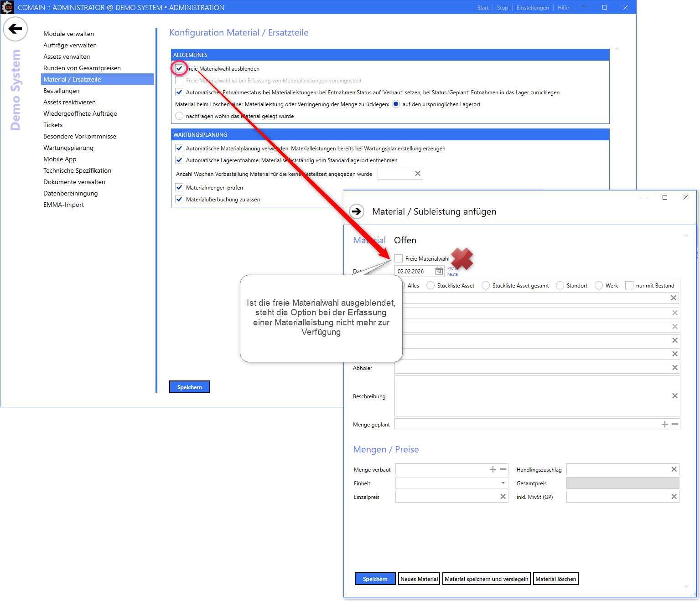The image size is (700, 601).
Task: Open the Einheit dropdown list
Action: point(503,483)
